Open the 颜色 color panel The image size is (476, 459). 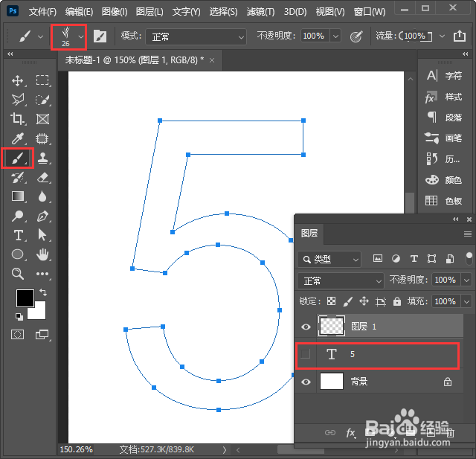coord(445,180)
